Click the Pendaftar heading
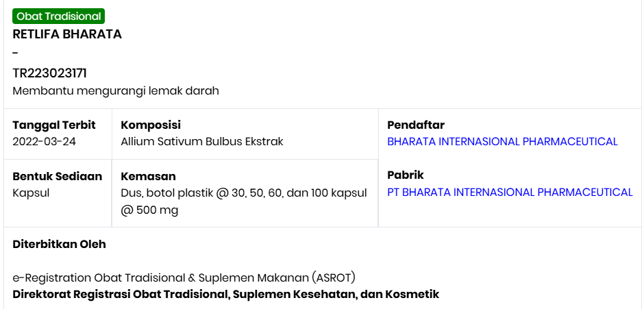This screenshot has height=309, width=644. click(x=416, y=125)
